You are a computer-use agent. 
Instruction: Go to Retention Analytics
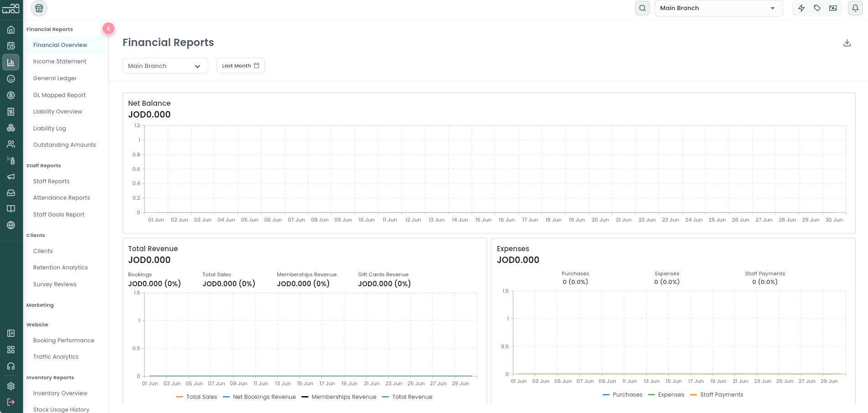(x=60, y=268)
